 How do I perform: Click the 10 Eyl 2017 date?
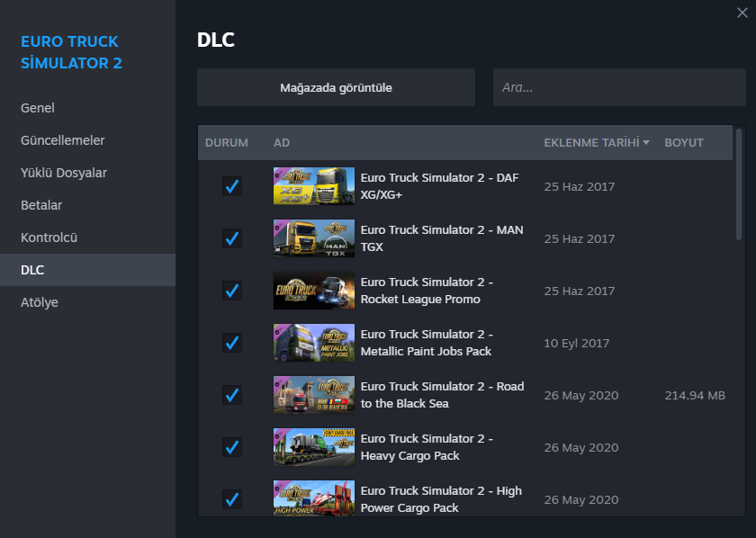tap(577, 344)
